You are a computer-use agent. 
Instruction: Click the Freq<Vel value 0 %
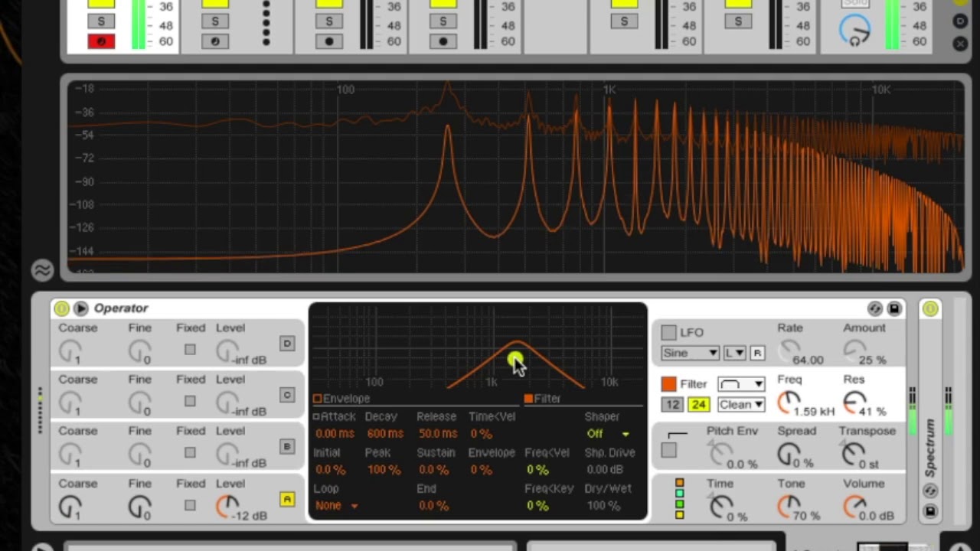pyautogui.click(x=537, y=470)
